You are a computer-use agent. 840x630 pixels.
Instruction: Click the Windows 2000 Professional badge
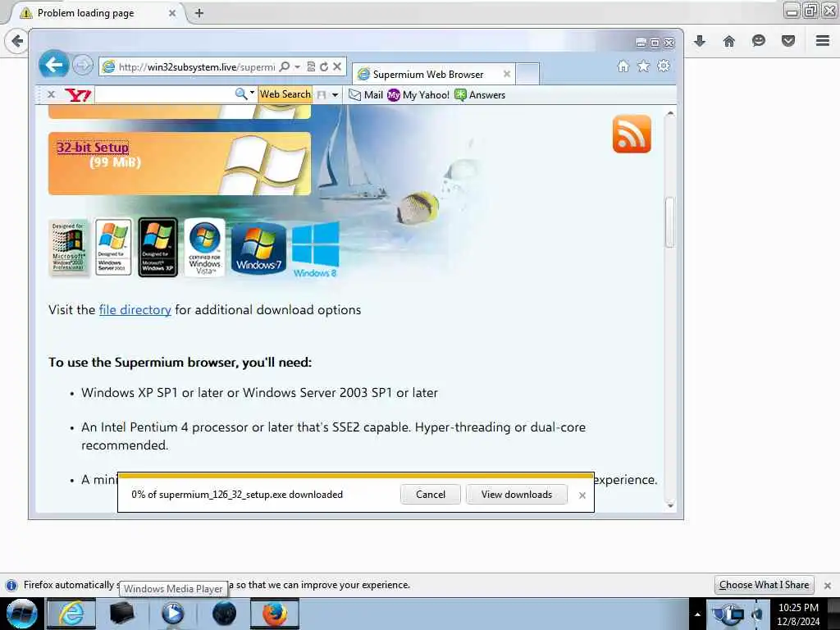69,248
